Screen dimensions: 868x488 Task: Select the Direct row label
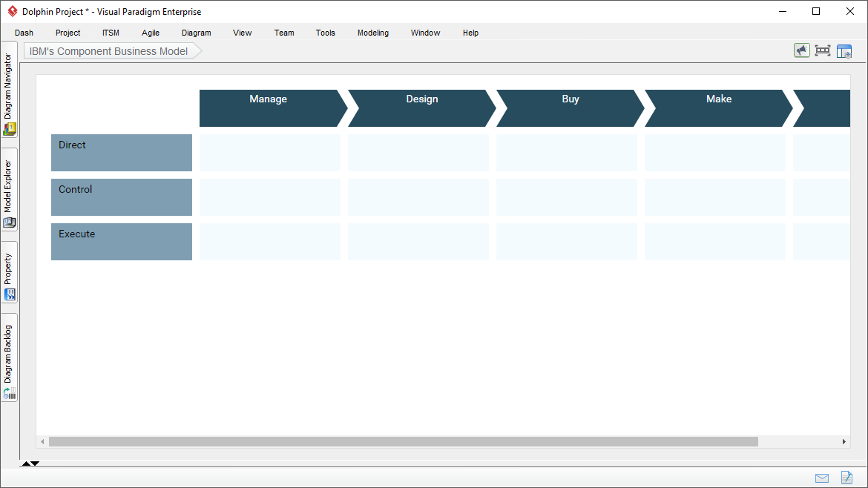pos(121,153)
